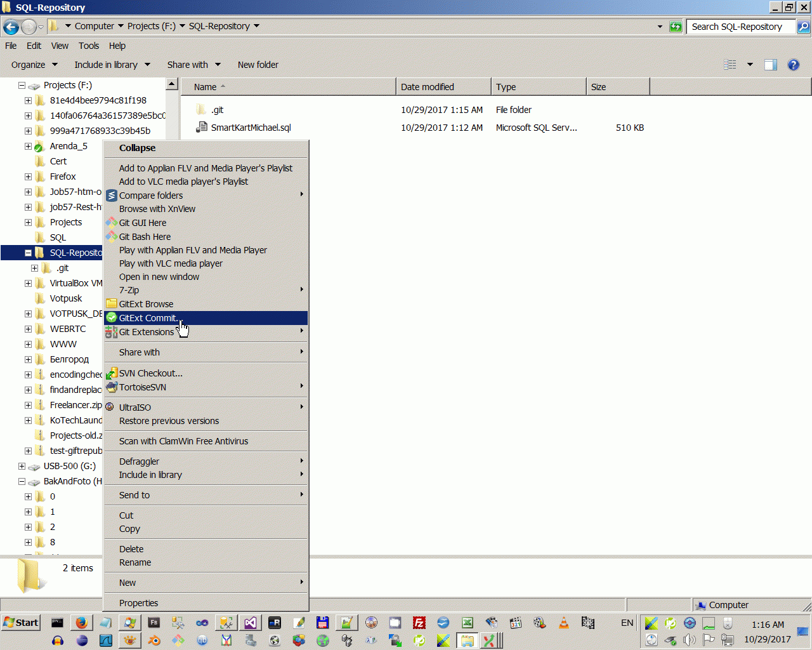Launch FileZilla from the taskbar
This screenshot has height=650, width=812.
point(419,623)
